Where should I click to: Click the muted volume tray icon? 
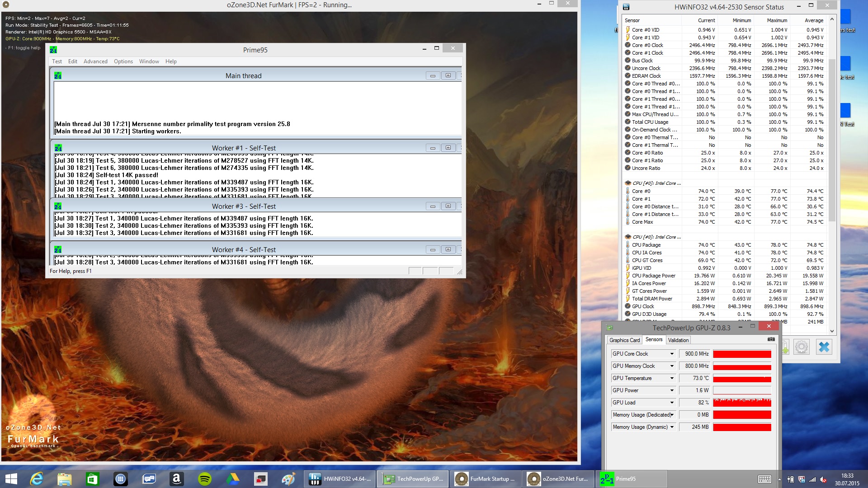pos(823,479)
